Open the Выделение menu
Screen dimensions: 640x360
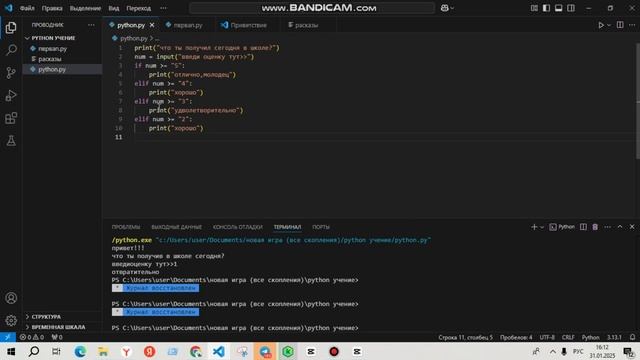click(85, 8)
